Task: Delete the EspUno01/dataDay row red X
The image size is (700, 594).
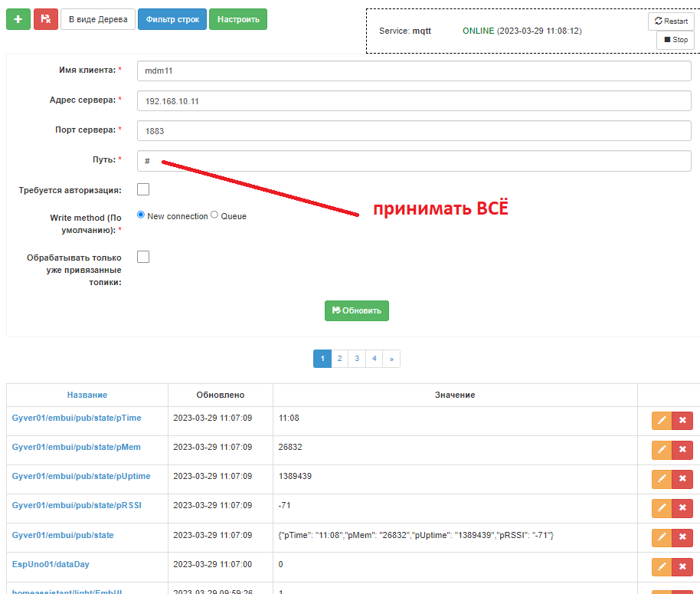Action: [x=682, y=566]
